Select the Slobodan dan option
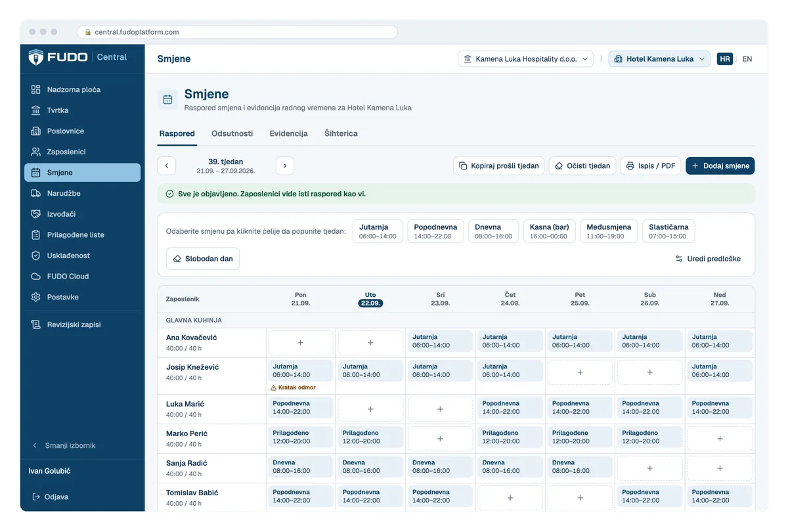Viewport: 788px width, 532px height. 203,259
